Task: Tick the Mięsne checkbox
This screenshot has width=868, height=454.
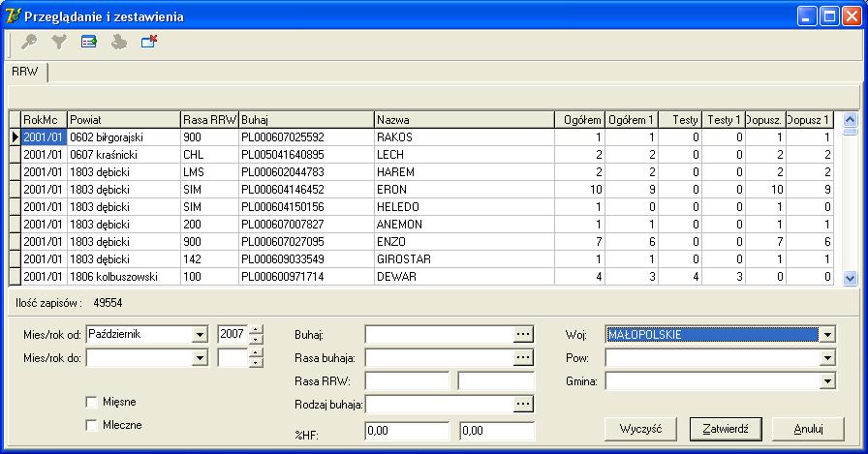Action: click(x=92, y=402)
